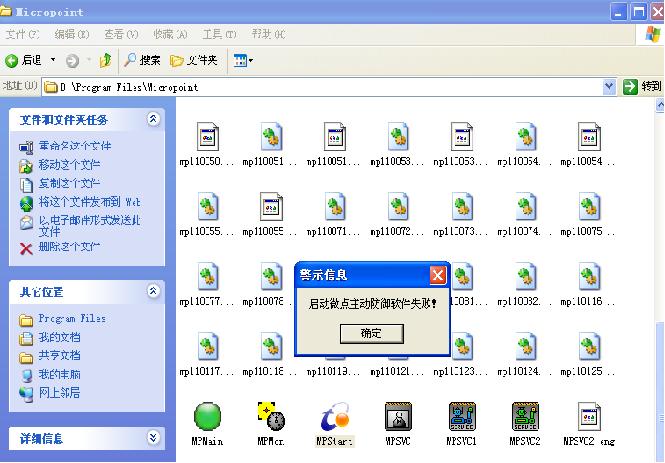Toggle the 文件夹 folders pane
The image size is (665, 463).
[194, 61]
